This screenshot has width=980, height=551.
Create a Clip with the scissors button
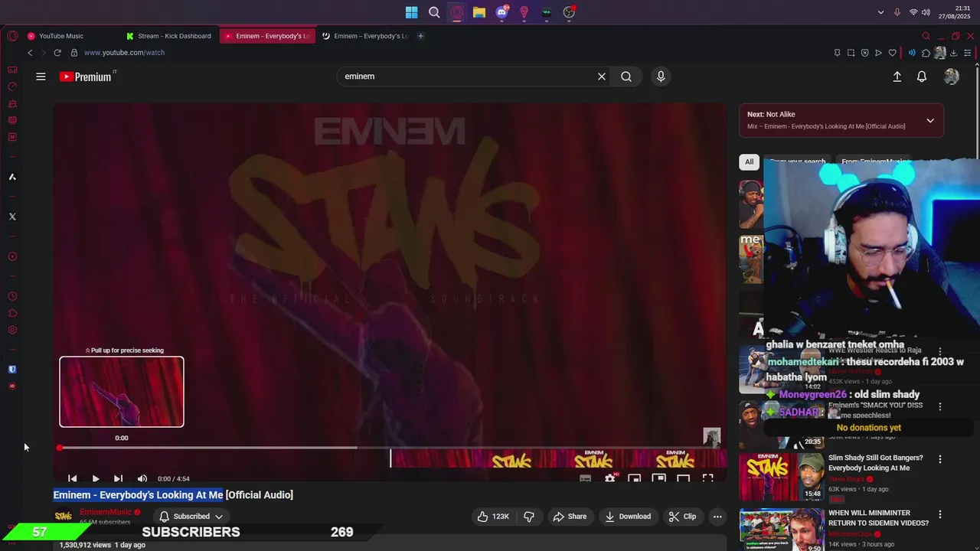[682, 517]
